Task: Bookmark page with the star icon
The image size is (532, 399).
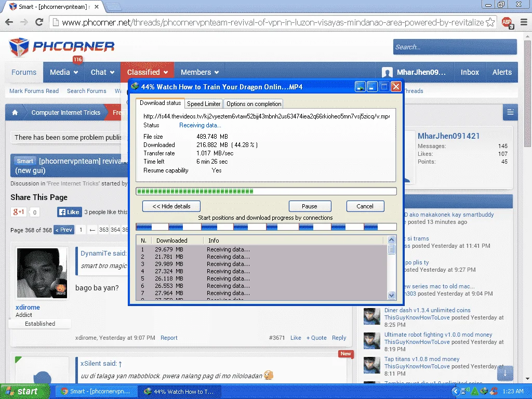Action: click(x=490, y=22)
